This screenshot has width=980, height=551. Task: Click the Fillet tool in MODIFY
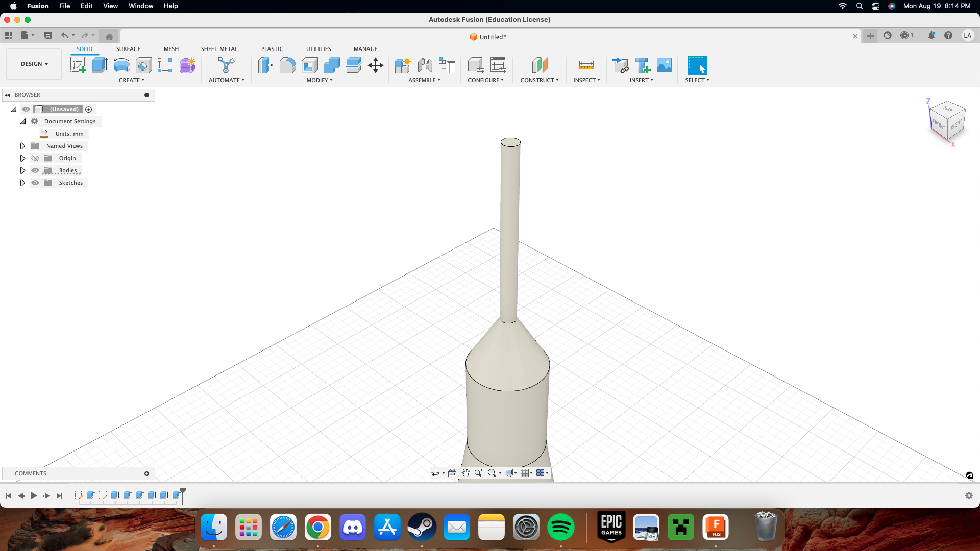click(287, 65)
